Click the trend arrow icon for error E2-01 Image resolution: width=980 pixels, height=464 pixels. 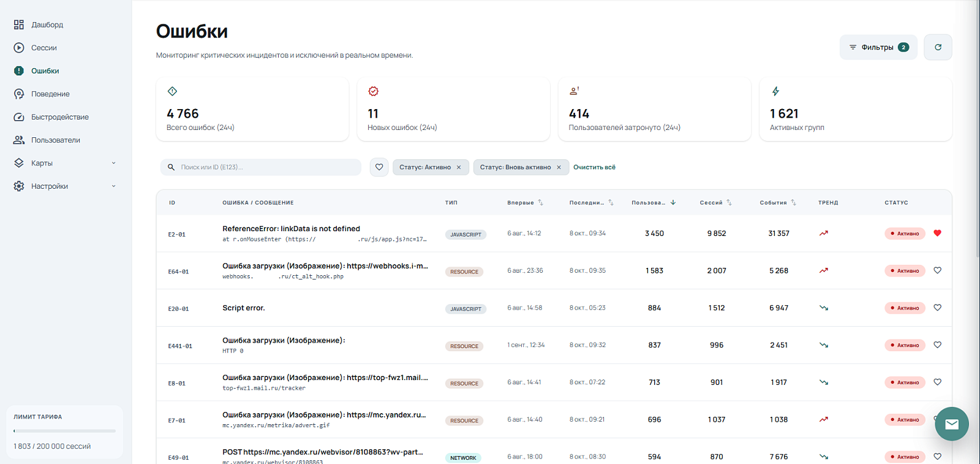click(824, 234)
